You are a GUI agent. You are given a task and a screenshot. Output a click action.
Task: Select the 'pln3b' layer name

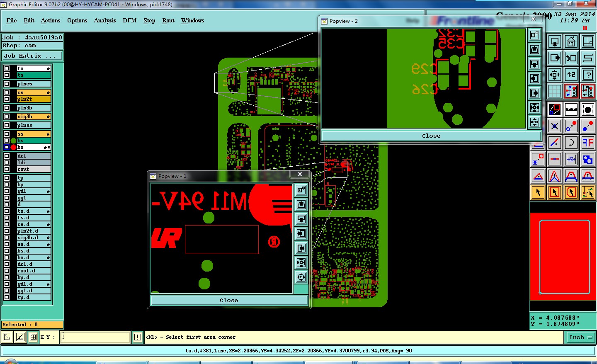34,108
